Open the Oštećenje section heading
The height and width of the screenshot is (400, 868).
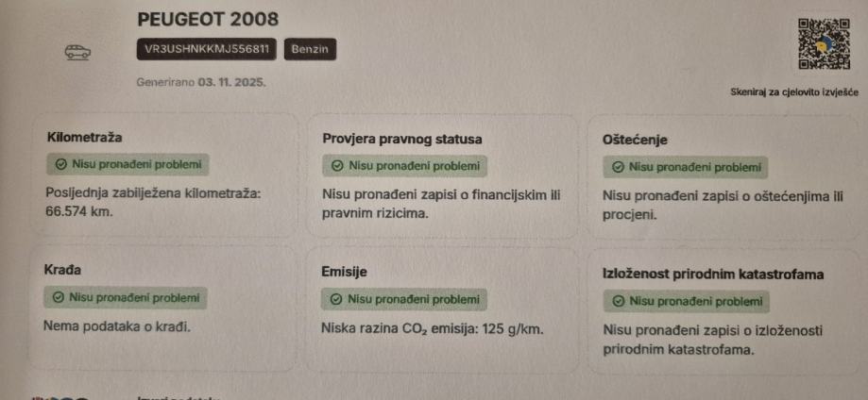pos(635,140)
